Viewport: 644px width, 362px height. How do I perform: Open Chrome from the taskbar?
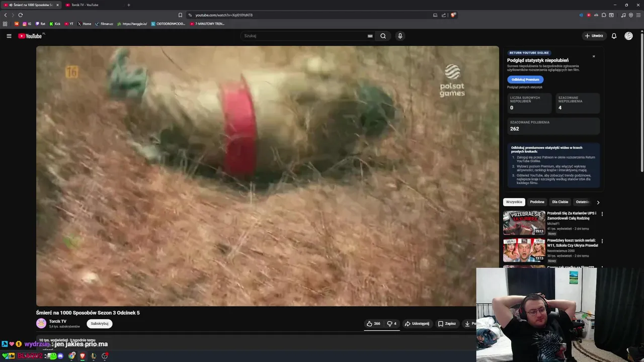tap(72, 356)
